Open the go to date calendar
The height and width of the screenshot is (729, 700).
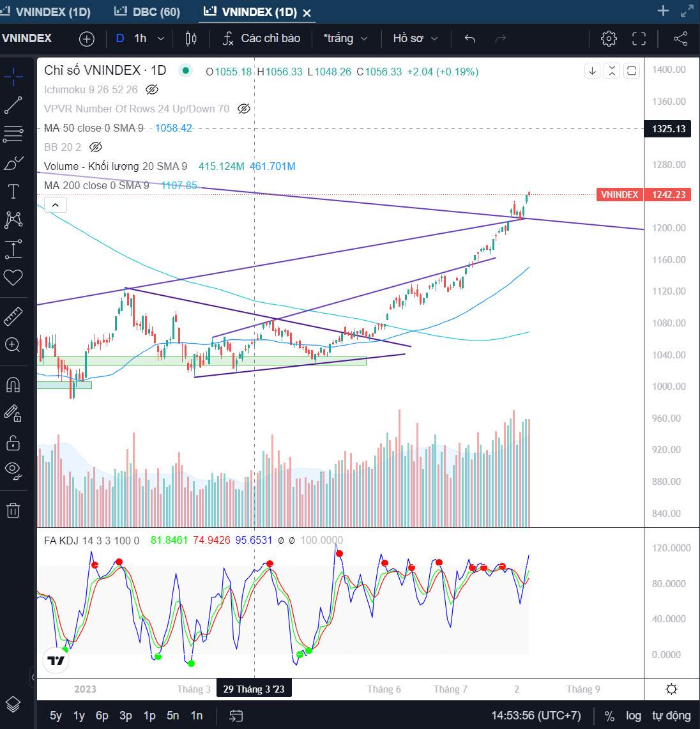click(236, 716)
